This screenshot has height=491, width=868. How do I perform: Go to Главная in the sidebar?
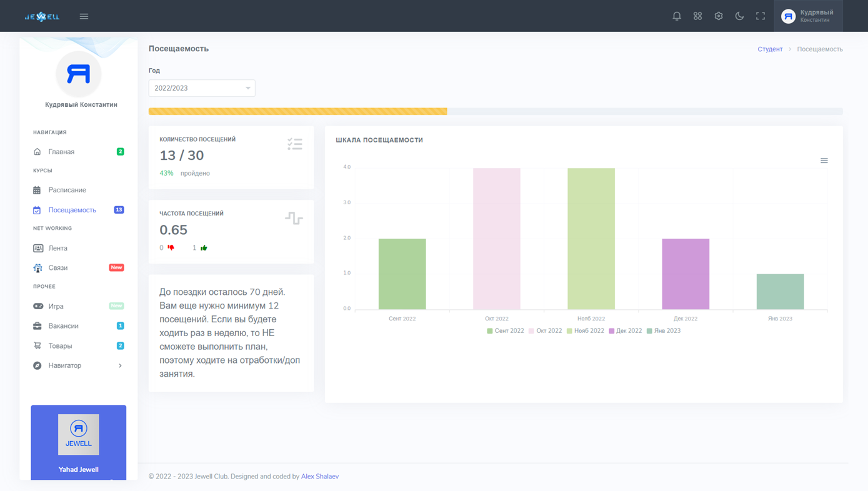click(61, 152)
